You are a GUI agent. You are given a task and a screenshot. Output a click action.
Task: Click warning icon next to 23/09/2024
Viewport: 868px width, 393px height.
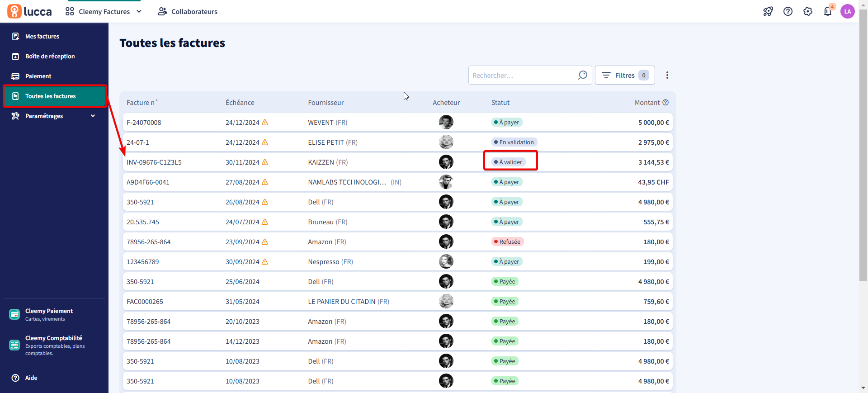[x=265, y=242]
